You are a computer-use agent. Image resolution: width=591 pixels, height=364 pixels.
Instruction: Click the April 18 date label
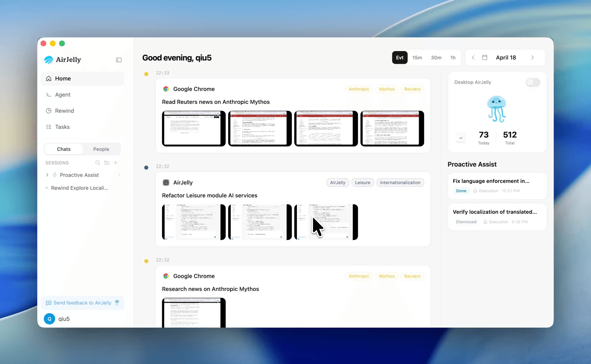point(506,58)
